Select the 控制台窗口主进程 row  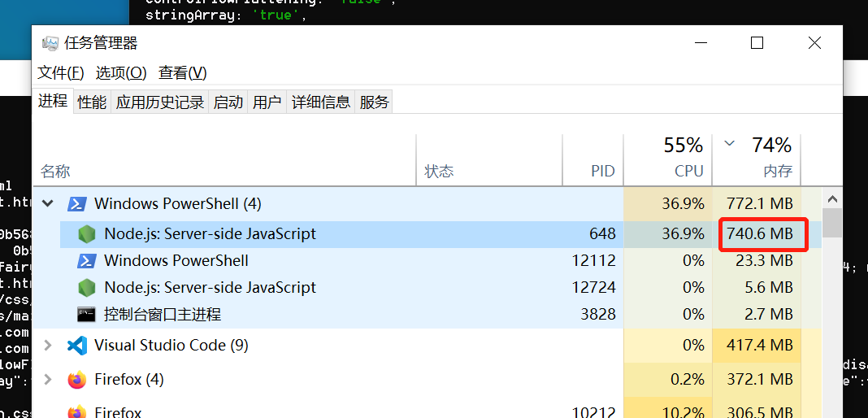click(x=427, y=315)
